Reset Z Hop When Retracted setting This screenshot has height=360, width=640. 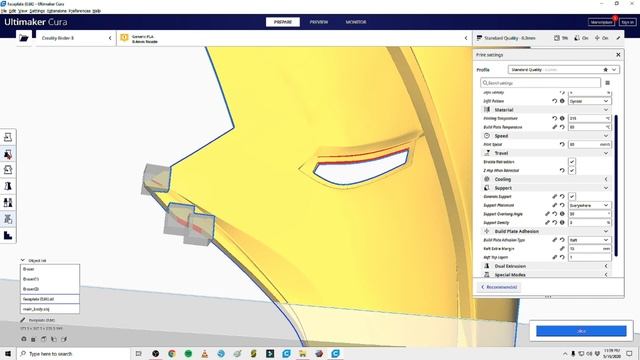(562, 171)
